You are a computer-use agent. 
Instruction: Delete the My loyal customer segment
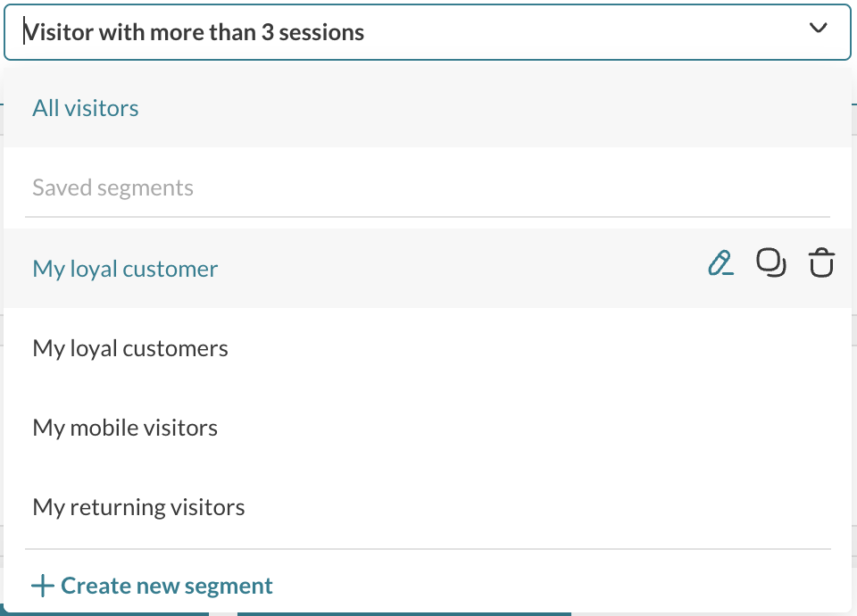[x=821, y=262]
